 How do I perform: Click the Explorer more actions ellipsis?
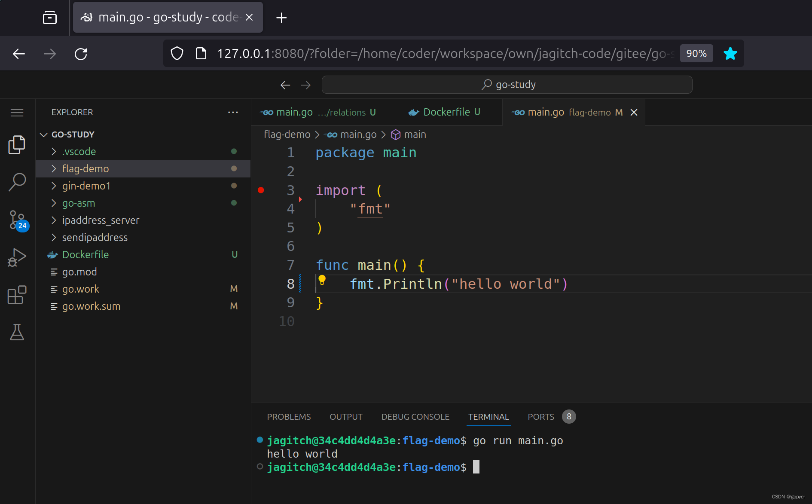click(x=233, y=112)
